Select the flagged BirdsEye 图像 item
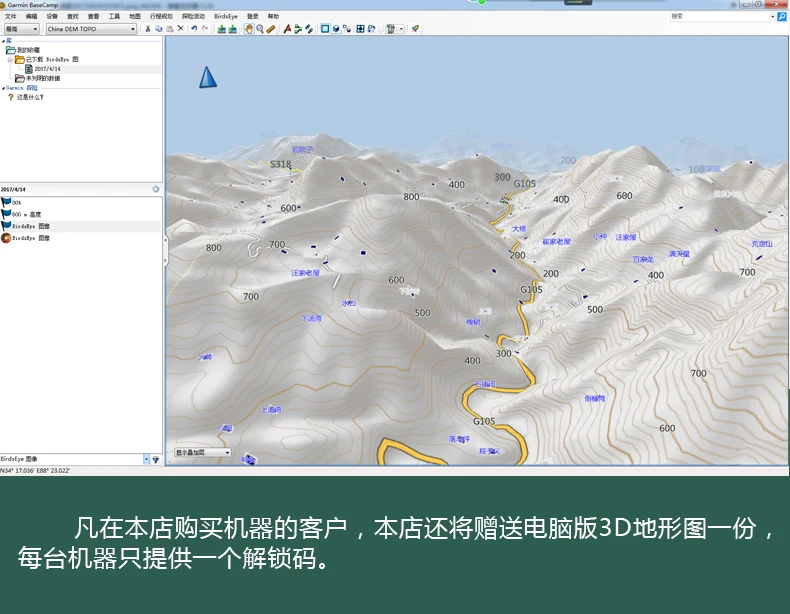 [x=26, y=226]
